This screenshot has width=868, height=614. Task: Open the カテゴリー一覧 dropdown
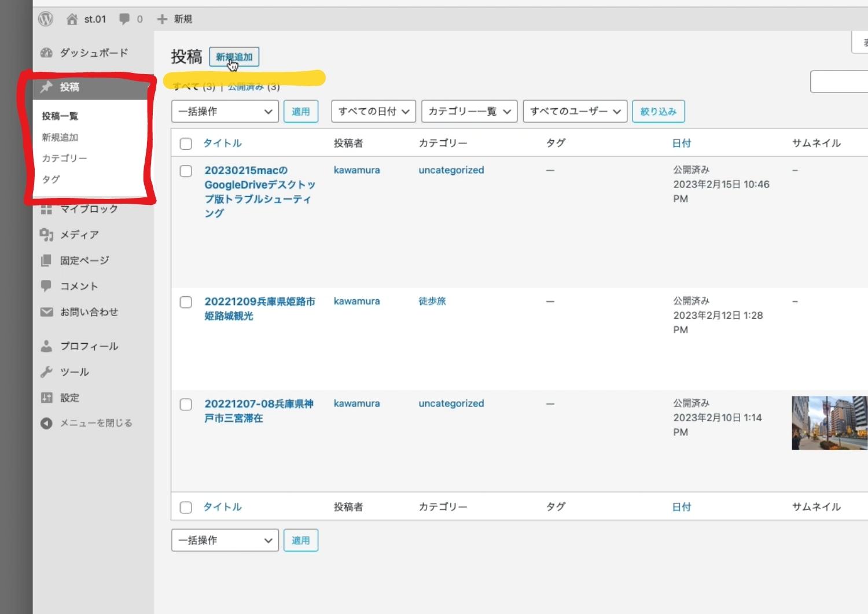[469, 111]
